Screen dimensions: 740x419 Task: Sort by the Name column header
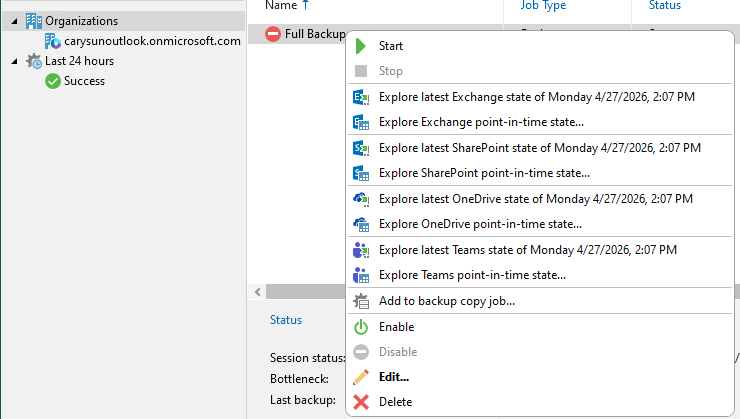click(x=281, y=6)
